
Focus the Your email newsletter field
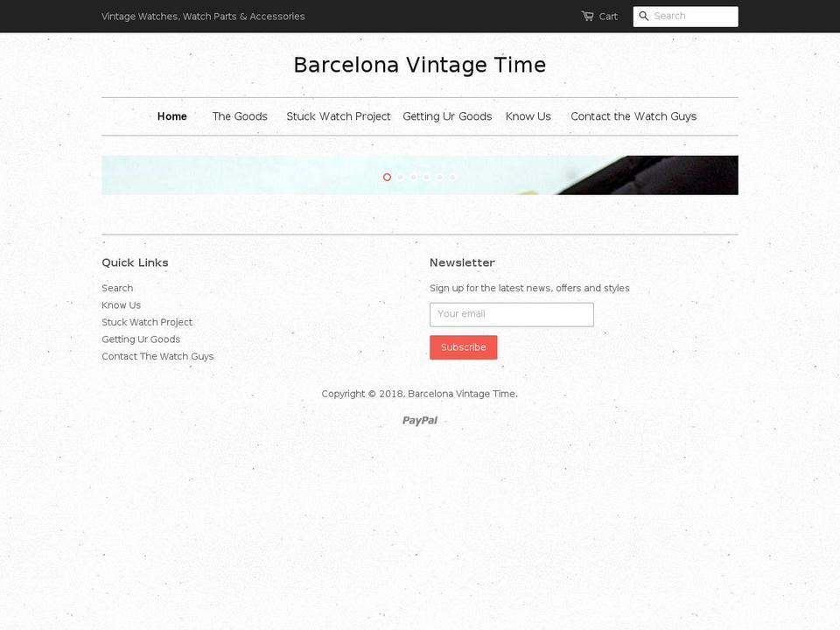[512, 314]
